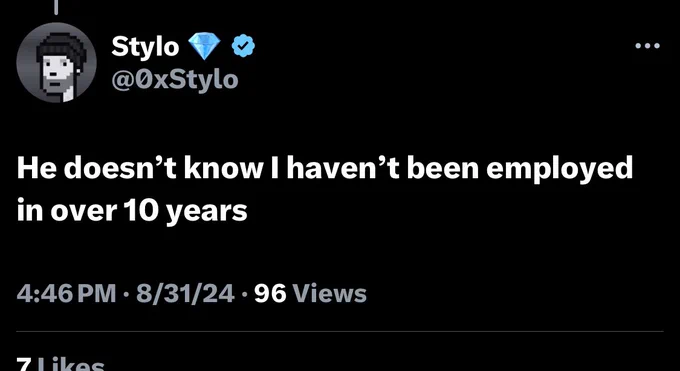
Task: Click the diamond emoji beside Stylo
Action: coord(204,46)
